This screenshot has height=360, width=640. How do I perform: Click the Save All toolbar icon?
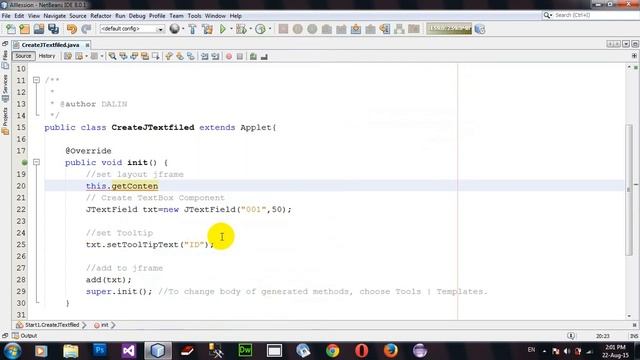click(x=53, y=29)
